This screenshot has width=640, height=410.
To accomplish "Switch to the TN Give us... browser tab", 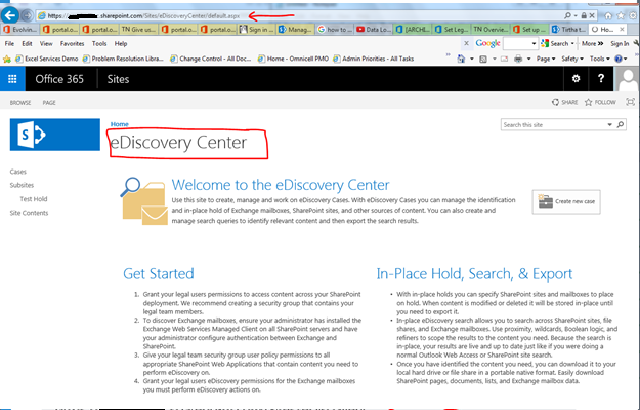I will click(x=139, y=29).
